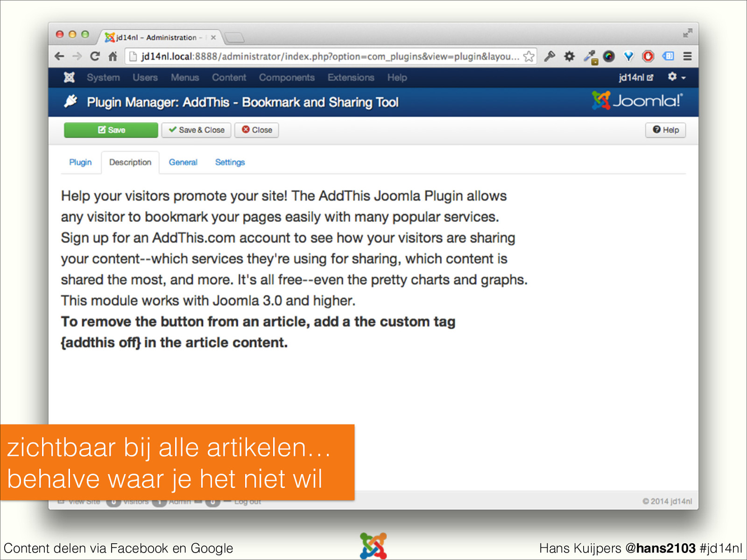The width and height of the screenshot is (747, 560).
Task: Open the System menu
Action: pos(103,77)
